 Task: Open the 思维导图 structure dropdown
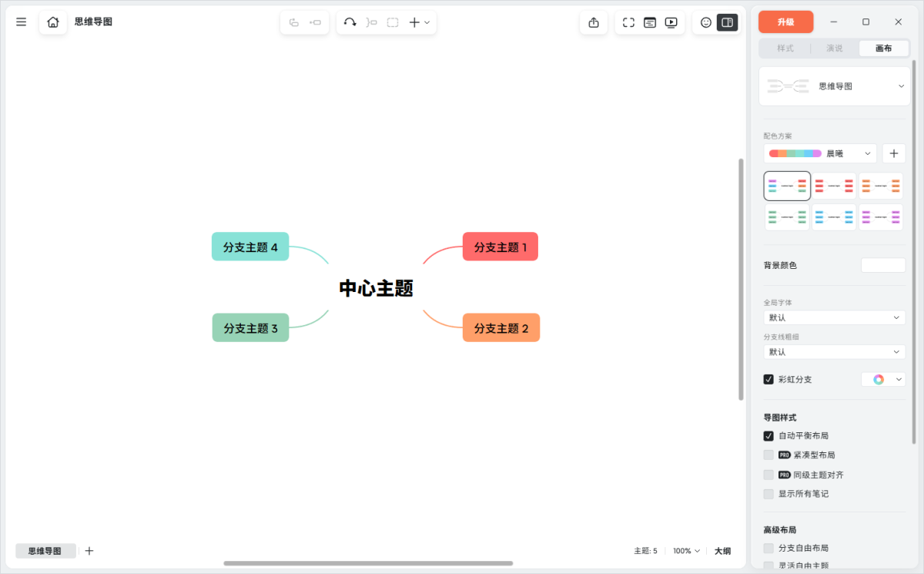pyautogui.click(x=835, y=86)
